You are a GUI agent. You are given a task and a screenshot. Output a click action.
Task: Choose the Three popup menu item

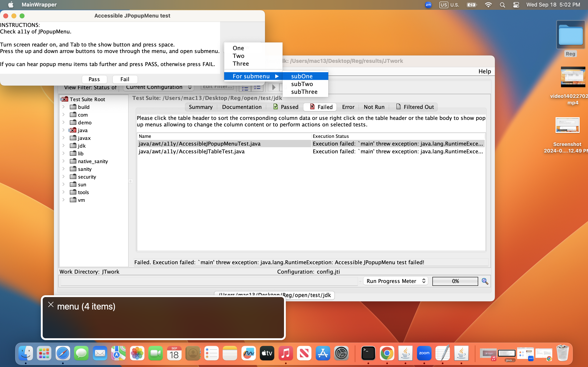pos(241,64)
